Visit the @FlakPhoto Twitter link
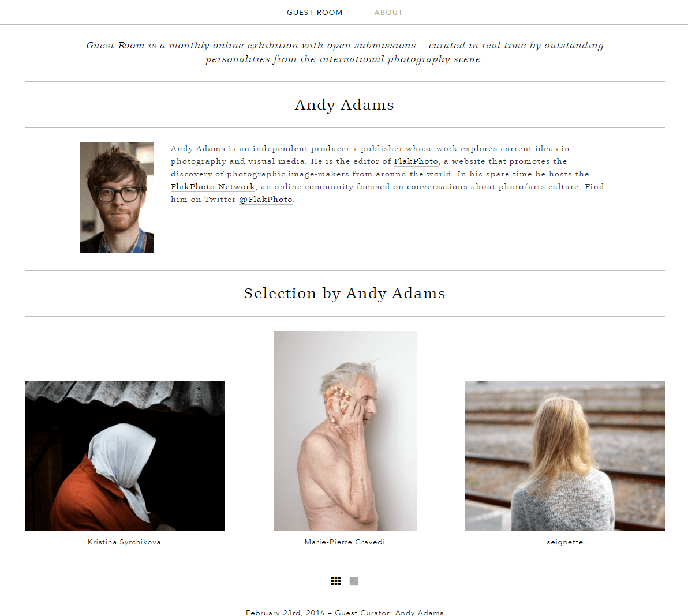 [266, 200]
